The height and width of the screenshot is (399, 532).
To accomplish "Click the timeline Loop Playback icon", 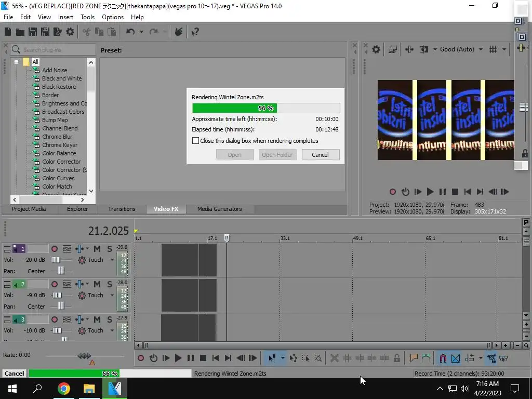I will pyautogui.click(x=153, y=358).
